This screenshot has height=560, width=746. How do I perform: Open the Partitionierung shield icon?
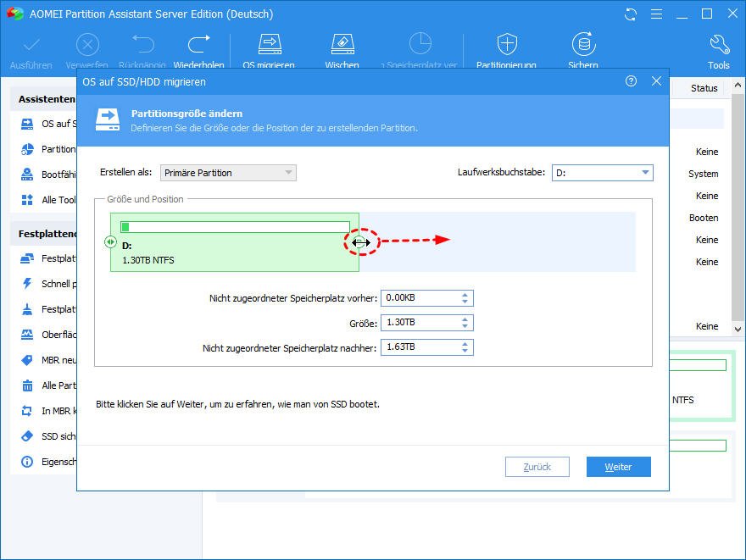507,44
